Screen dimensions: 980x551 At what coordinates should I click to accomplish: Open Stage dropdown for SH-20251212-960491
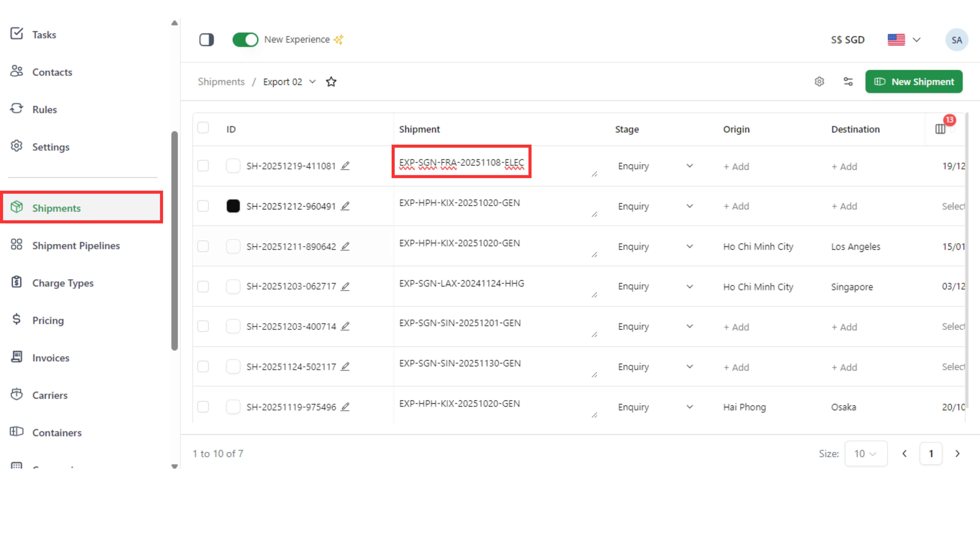point(689,206)
